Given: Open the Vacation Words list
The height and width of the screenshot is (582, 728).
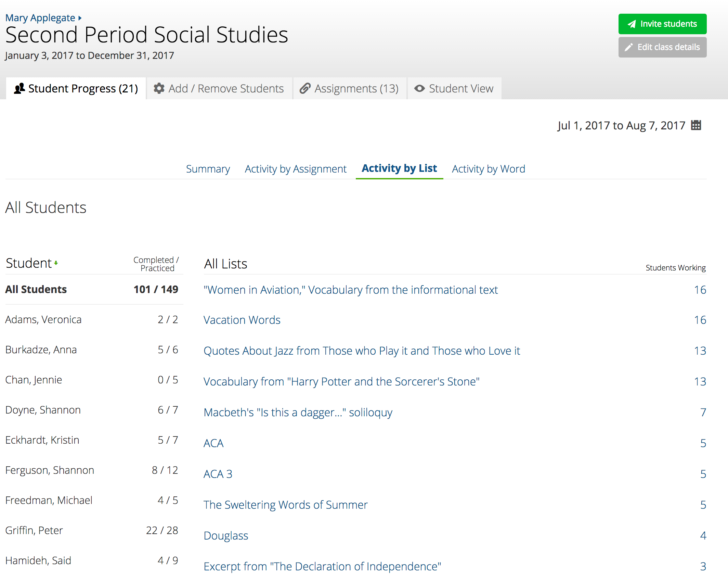Looking at the screenshot, I should click(242, 320).
